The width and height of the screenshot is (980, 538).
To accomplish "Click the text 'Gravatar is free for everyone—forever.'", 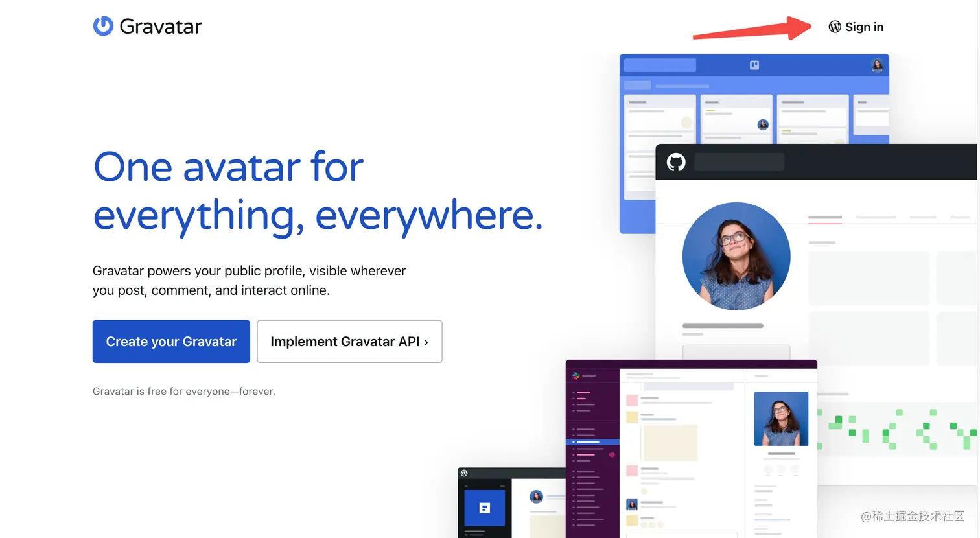I will [x=184, y=392].
